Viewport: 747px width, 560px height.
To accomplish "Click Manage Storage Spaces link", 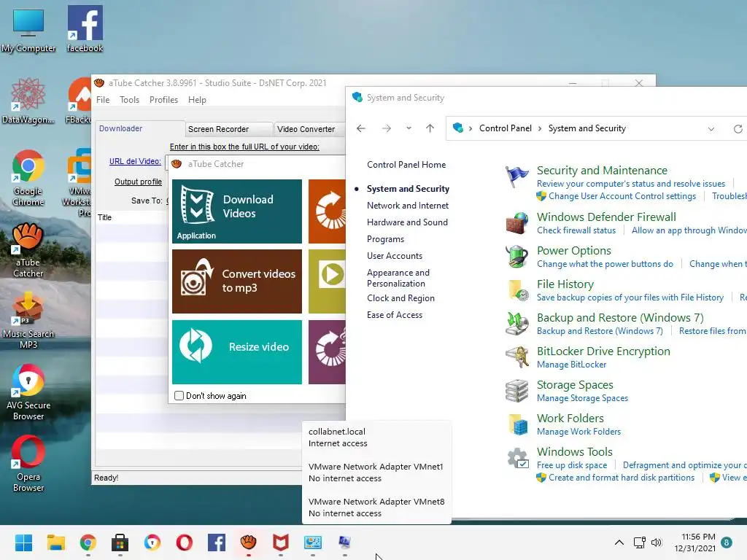I will click(583, 398).
